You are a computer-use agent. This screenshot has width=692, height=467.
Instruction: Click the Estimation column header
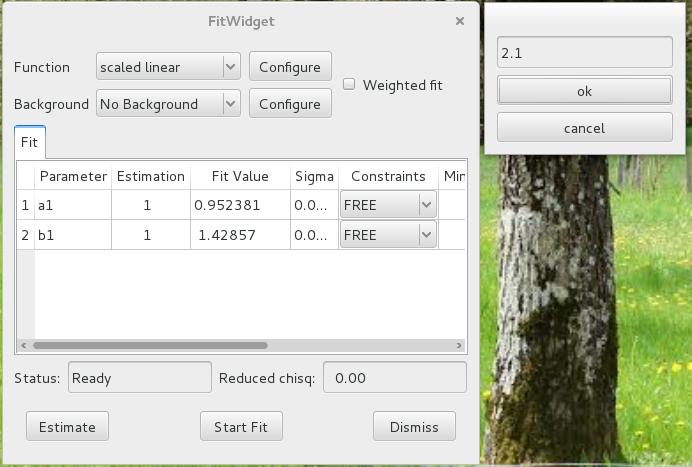[x=150, y=176]
